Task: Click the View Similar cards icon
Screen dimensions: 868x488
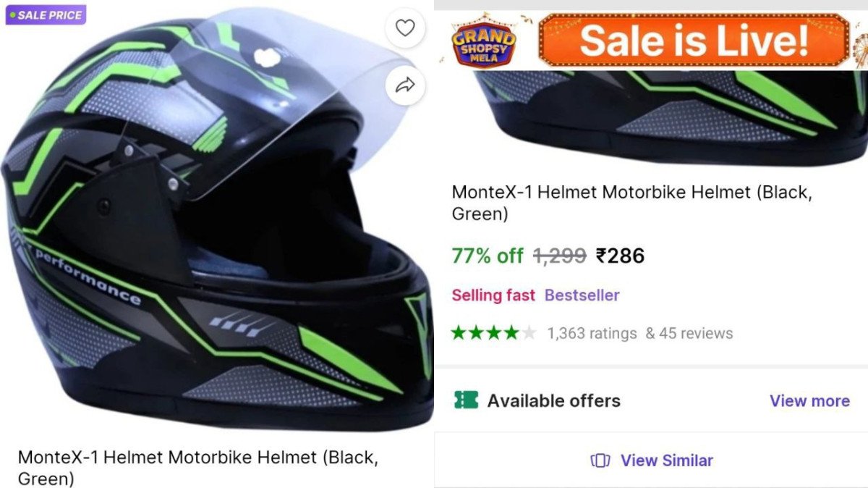Action: 600,460
